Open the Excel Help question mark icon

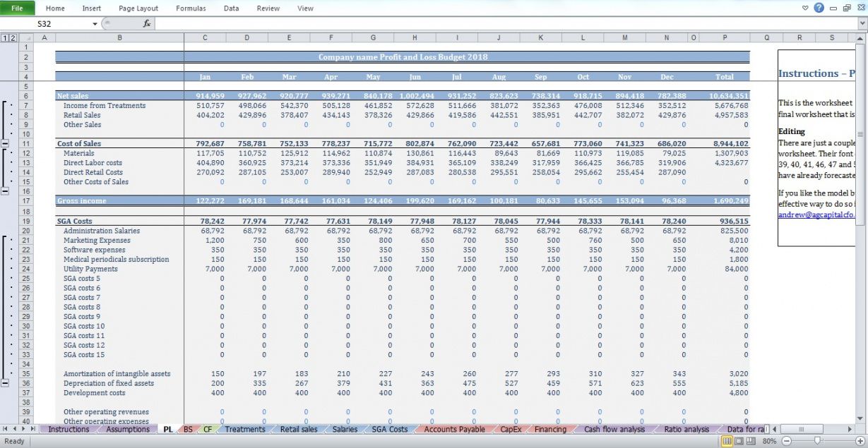(819, 8)
